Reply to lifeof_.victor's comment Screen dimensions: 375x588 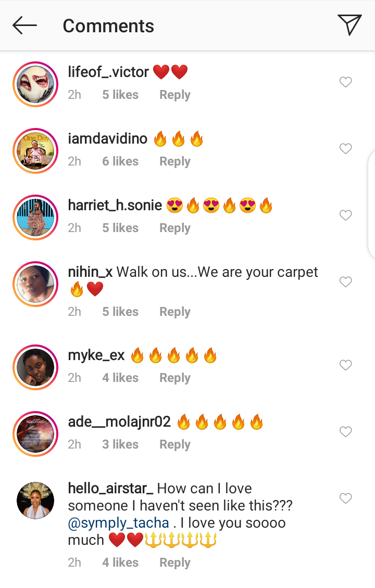[175, 95]
